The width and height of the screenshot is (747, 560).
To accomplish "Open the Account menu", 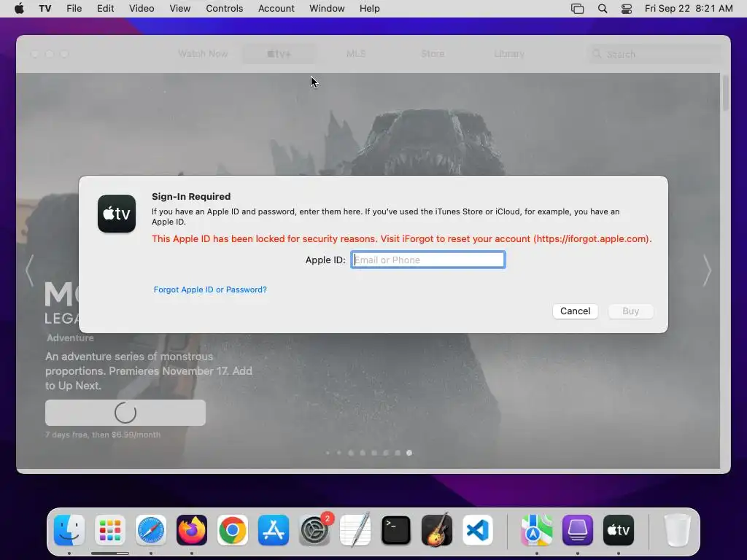I will [276, 9].
